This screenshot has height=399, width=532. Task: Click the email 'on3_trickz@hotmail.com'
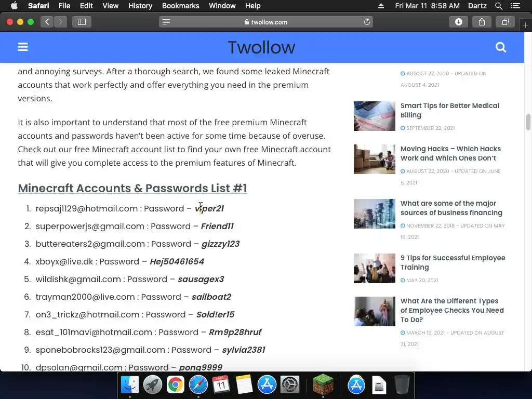[87, 314]
